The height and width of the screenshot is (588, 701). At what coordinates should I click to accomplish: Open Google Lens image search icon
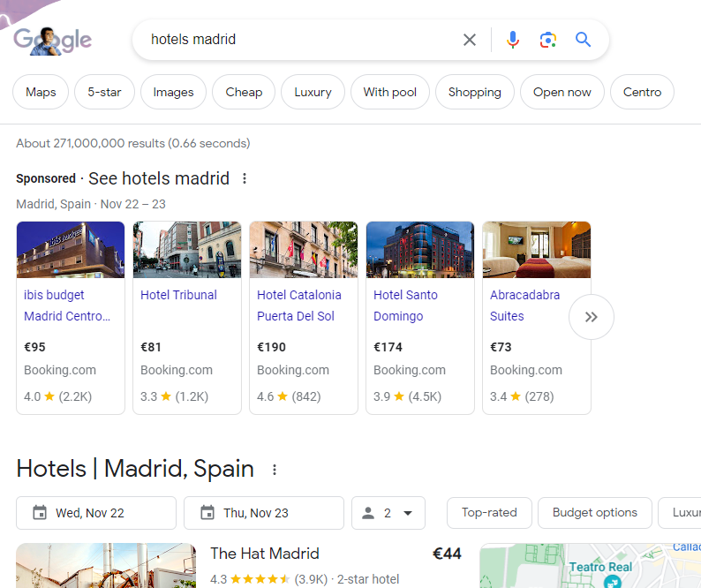point(547,40)
